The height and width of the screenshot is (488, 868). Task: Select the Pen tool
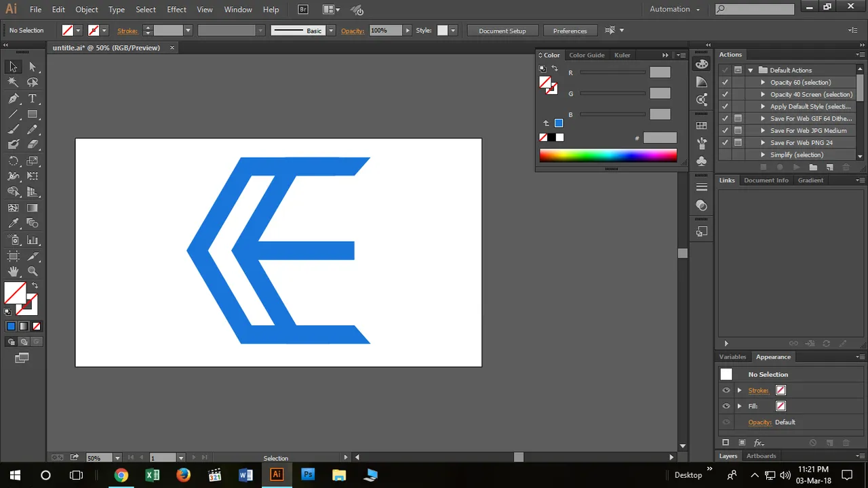pos(13,99)
